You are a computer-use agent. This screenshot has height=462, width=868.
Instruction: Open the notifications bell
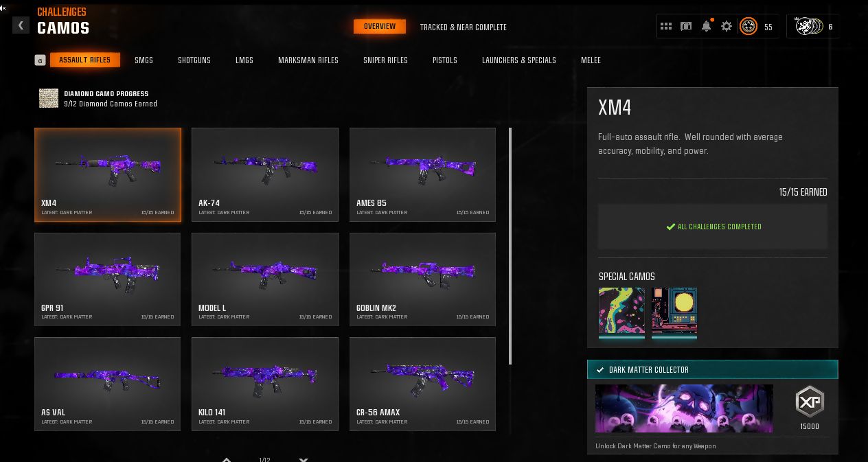coord(706,27)
